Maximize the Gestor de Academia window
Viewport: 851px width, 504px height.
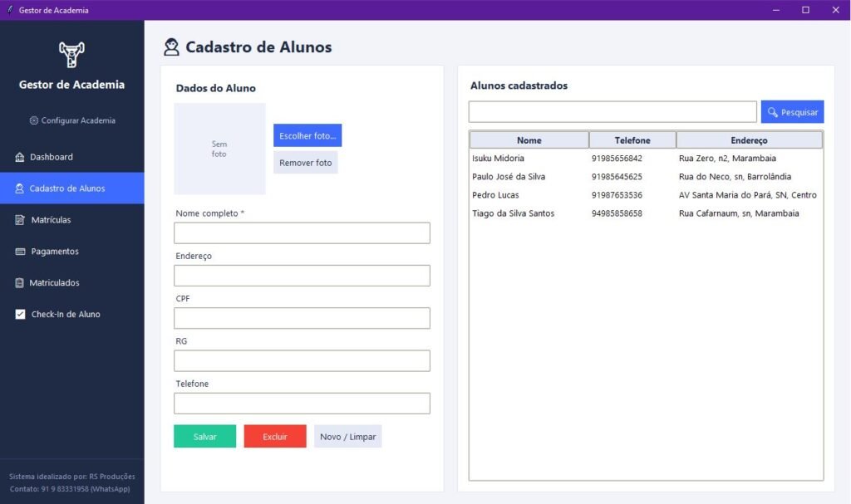805,10
